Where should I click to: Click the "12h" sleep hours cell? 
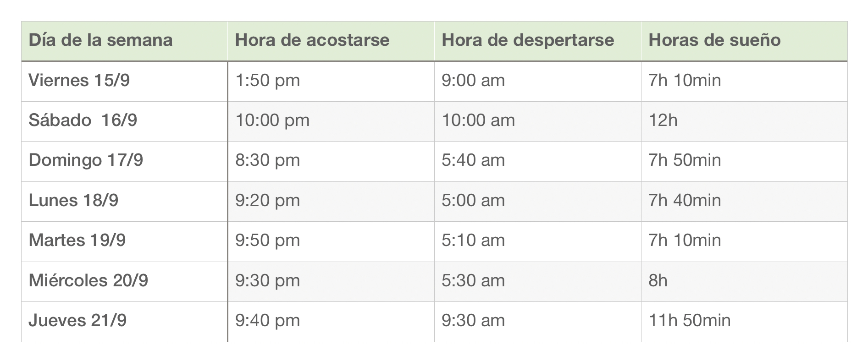[x=663, y=120]
